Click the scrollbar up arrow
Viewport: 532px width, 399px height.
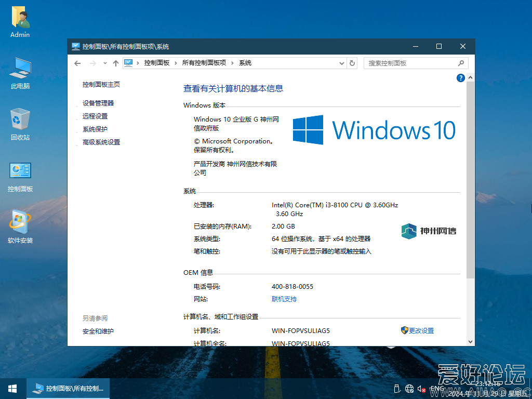pyautogui.click(x=470, y=78)
